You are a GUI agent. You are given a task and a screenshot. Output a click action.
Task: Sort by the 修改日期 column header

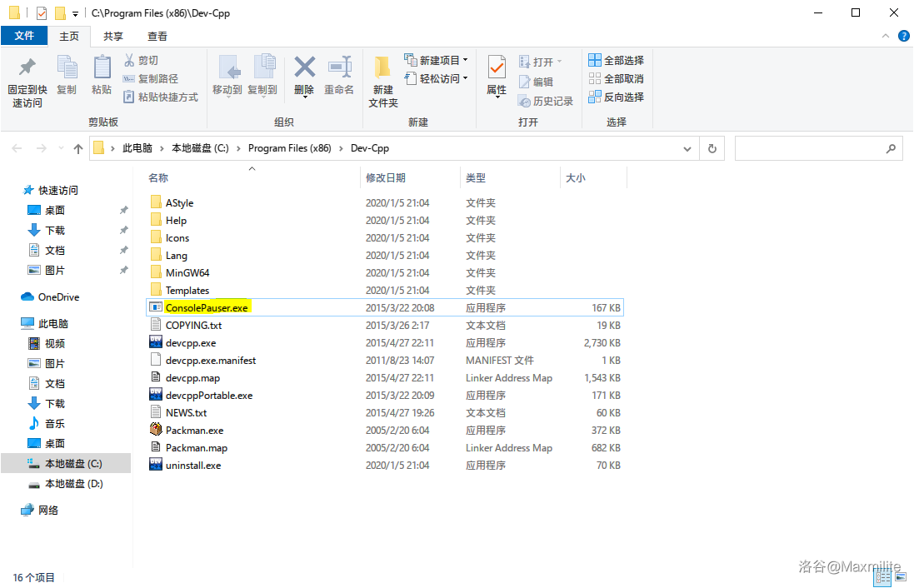tap(411, 177)
